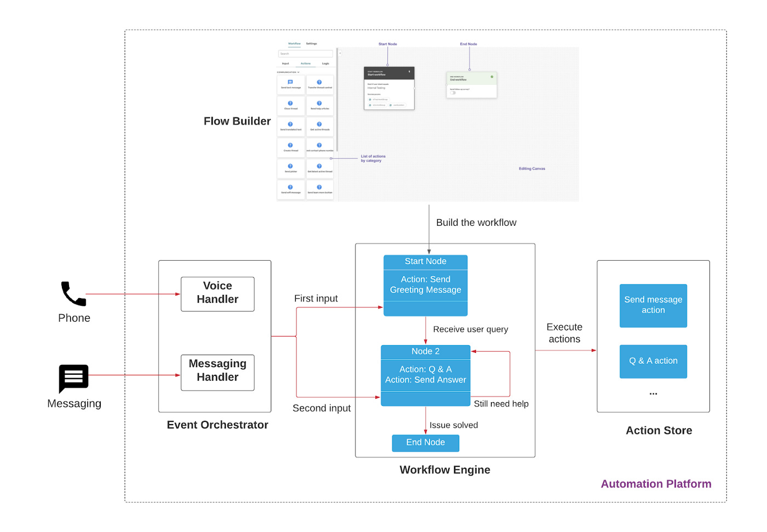Click the pin icon on Start workflow node
Screen dimensions: 767x532
[x=409, y=72]
